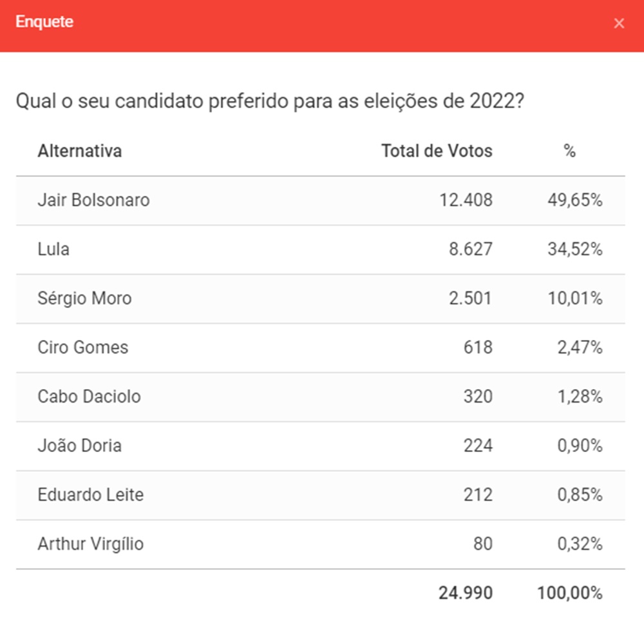Select the Cabo Daciolo row name
The height and width of the screenshot is (644, 644).
point(89,397)
